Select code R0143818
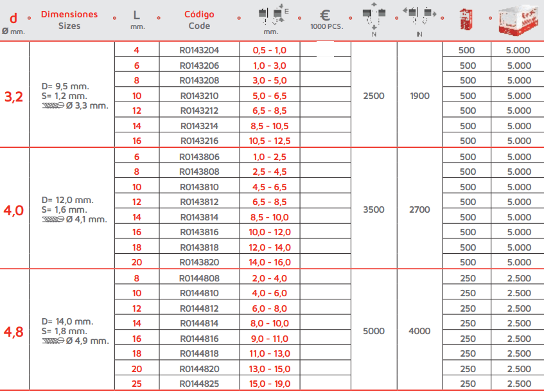544x392 pixels. (199, 247)
